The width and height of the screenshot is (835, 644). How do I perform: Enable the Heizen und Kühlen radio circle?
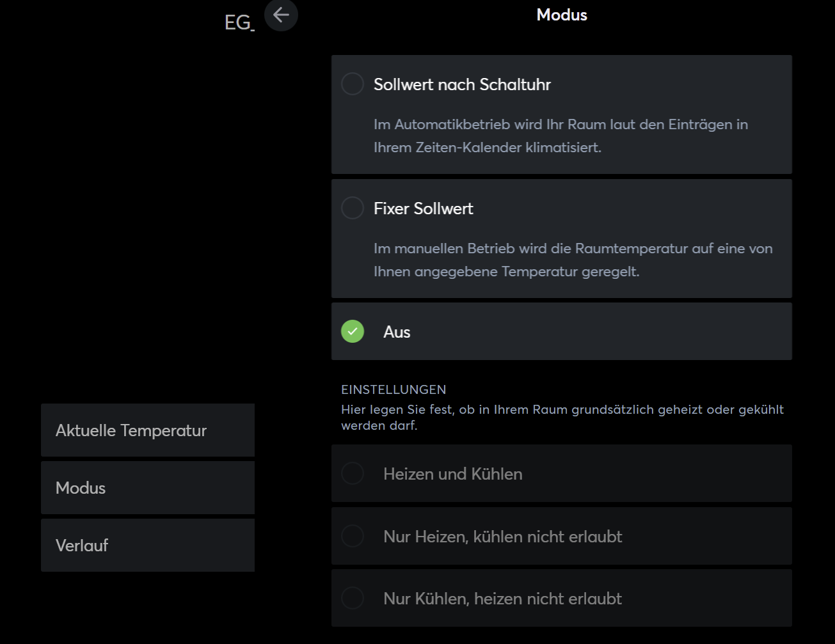pos(353,474)
